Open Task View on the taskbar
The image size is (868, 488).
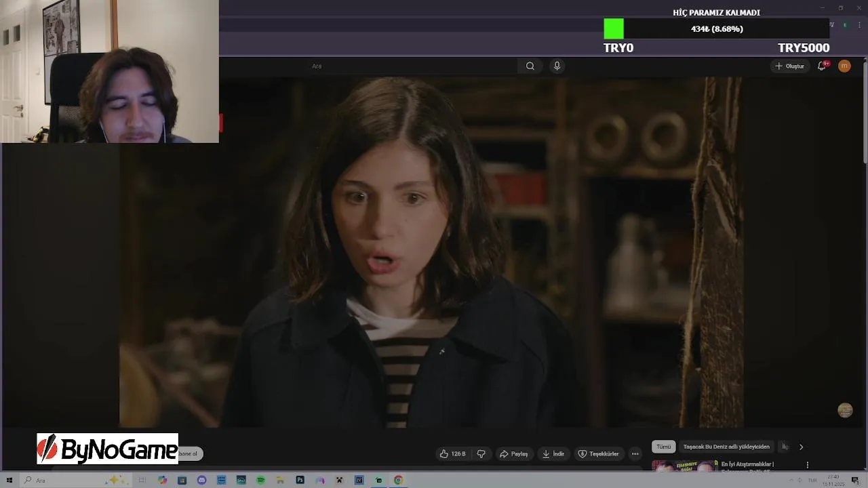[142, 480]
